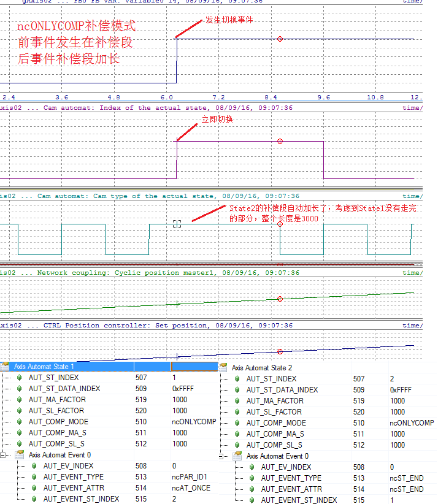The image size is (438, 504).
Task: Click ID 510 in the State 2 AUT_COMP_MODE row
Action: point(359,423)
